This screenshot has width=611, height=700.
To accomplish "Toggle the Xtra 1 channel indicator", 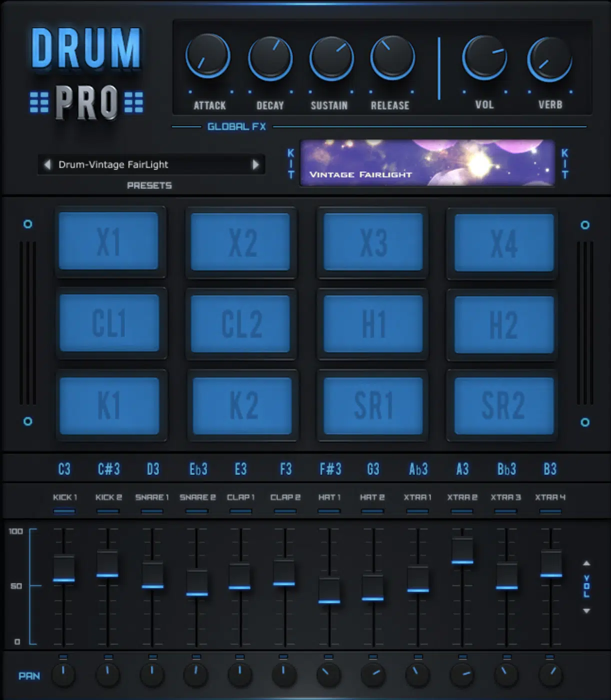I will click(x=417, y=511).
